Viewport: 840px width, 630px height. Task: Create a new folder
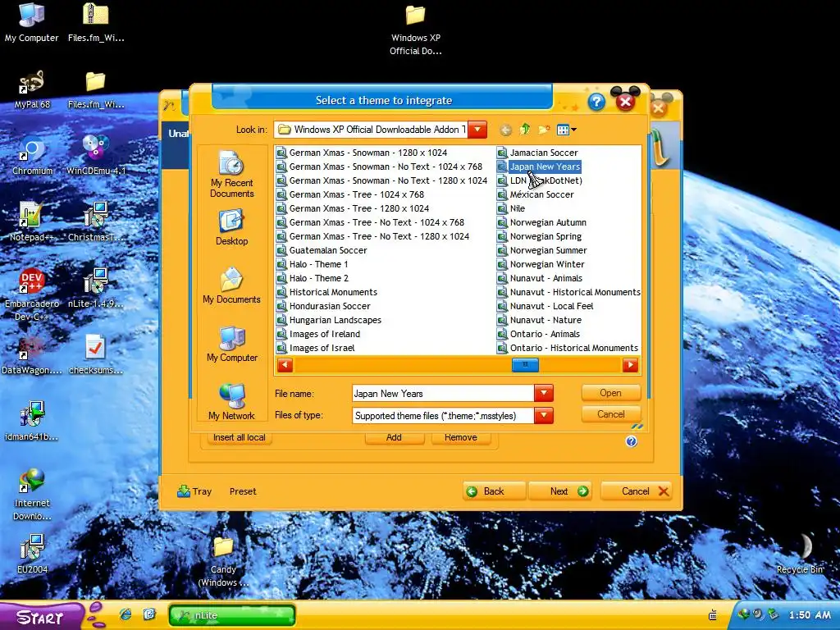(544, 130)
